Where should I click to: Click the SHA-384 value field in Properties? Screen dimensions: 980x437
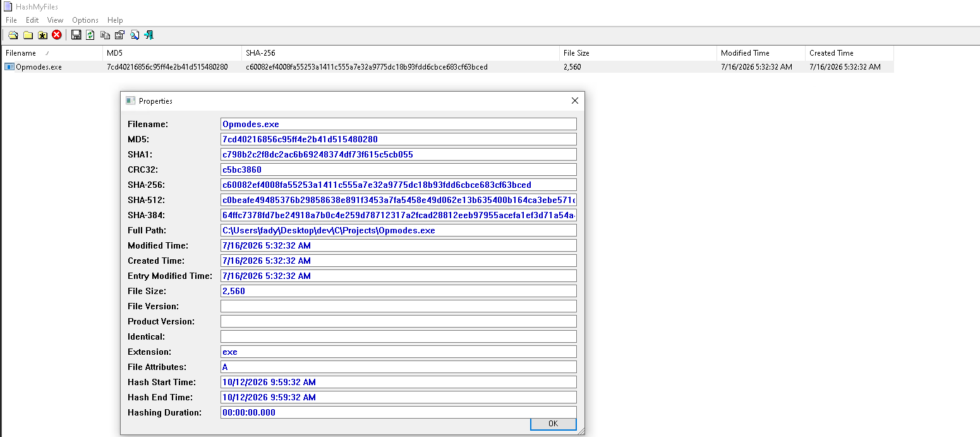399,215
